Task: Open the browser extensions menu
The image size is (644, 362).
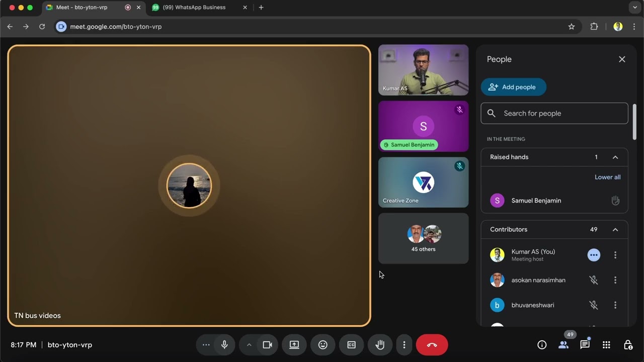Action: pyautogui.click(x=594, y=27)
